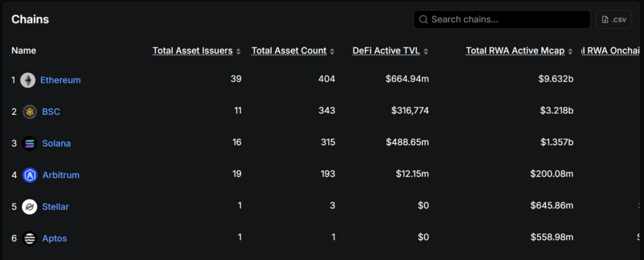
Task: Select the Chains heading text
Action: click(x=30, y=19)
